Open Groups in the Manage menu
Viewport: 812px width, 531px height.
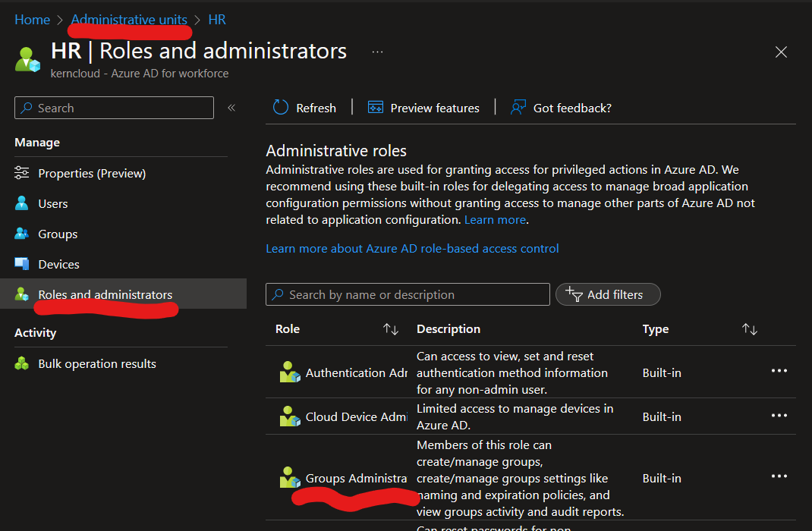tap(58, 234)
